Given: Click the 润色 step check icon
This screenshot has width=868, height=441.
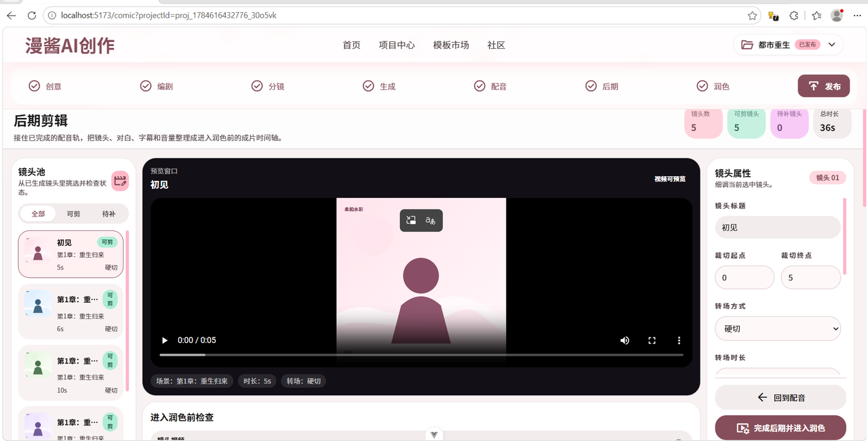Looking at the screenshot, I should coord(703,86).
